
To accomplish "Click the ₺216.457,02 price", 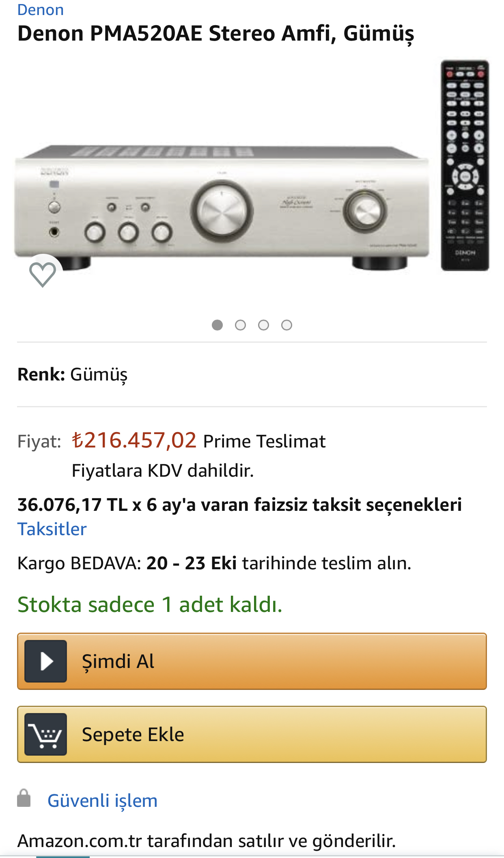I will click(134, 440).
